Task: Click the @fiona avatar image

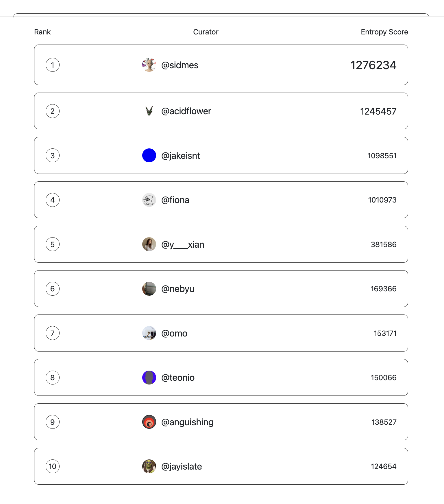Action: pos(149,200)
